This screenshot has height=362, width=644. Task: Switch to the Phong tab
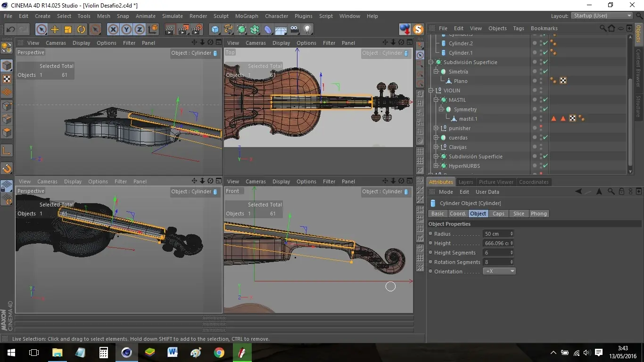[x=538, y=214]
